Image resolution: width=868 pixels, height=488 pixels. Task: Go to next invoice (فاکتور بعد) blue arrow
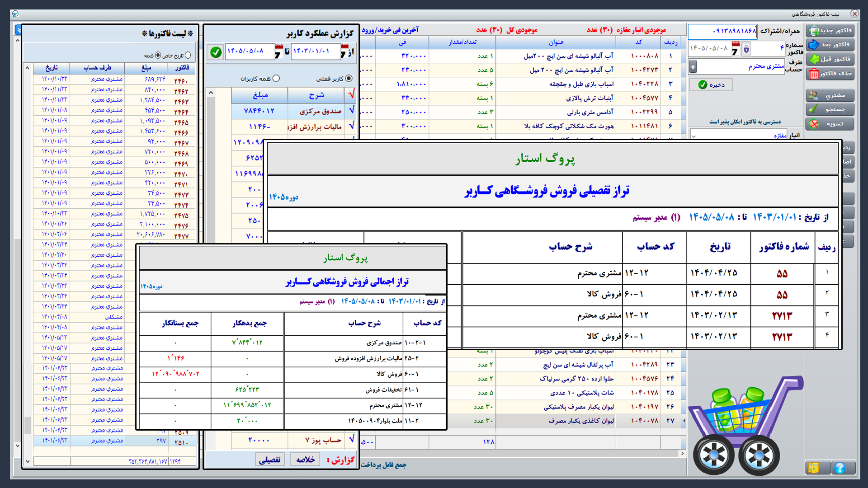coord(814,44)
